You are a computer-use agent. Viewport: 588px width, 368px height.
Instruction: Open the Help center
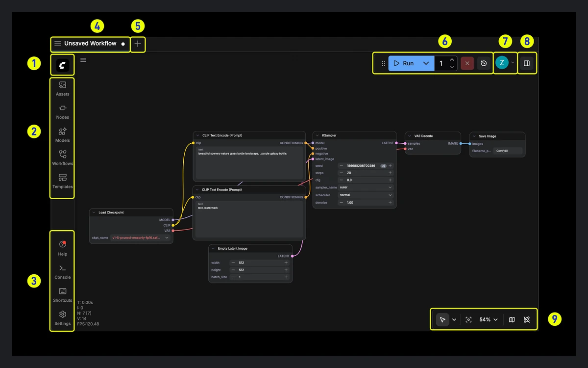(x=63, y=248)
